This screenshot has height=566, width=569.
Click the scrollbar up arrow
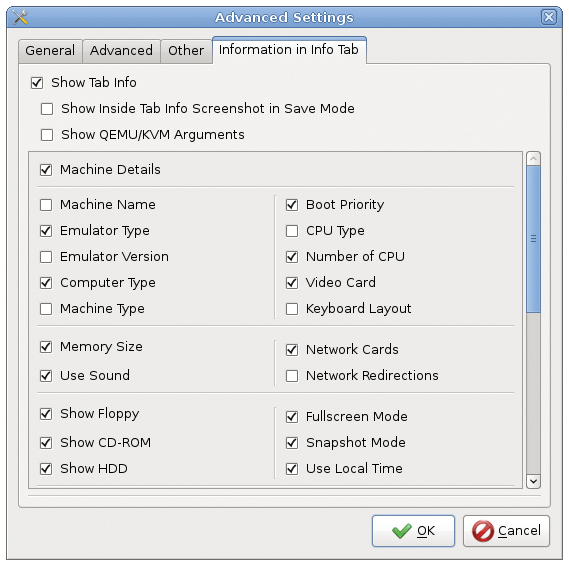(533, 159)
